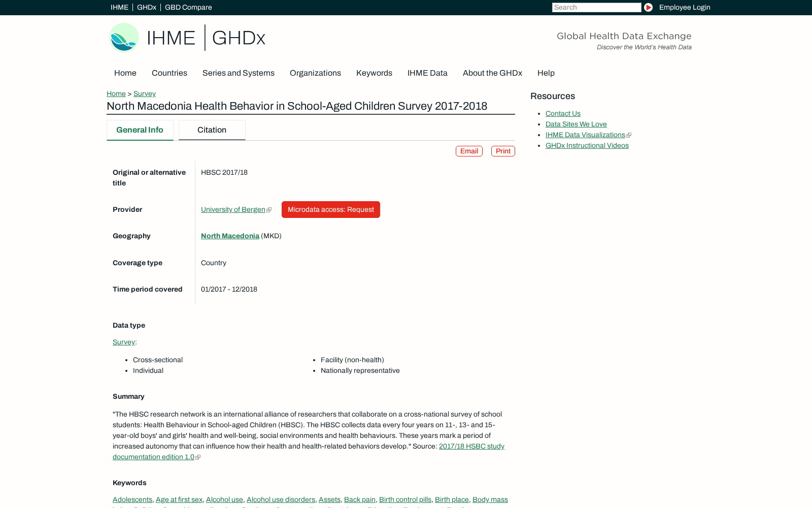Click the Resources sidebar heading
Image resolution: width=812 pixels, height=508 pixels.
[x=553, y=96]
